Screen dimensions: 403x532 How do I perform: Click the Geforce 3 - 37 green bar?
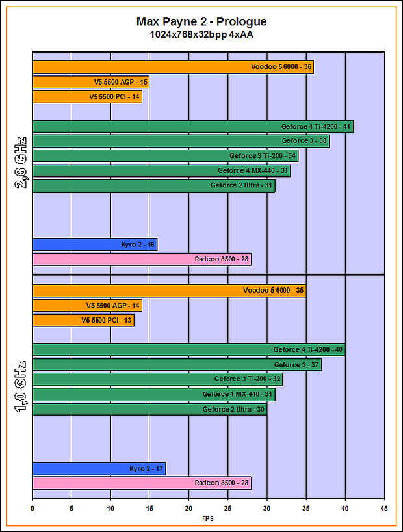click(177, 365)
